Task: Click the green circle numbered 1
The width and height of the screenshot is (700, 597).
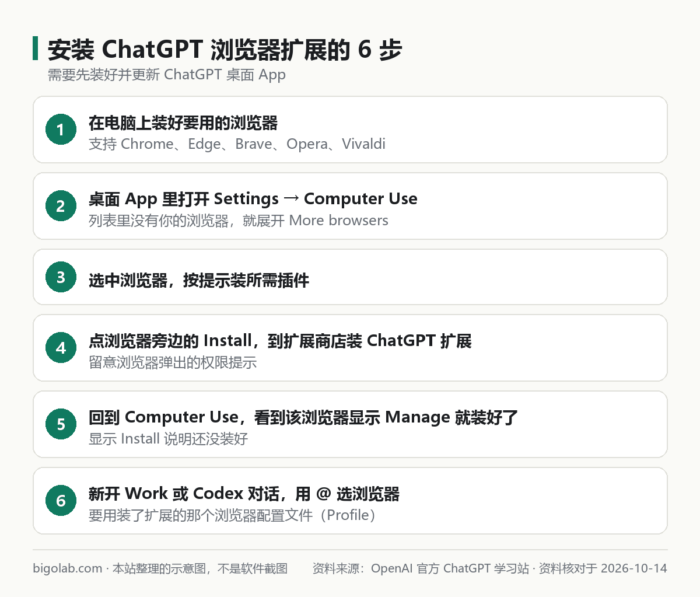Action: [61, 130]
